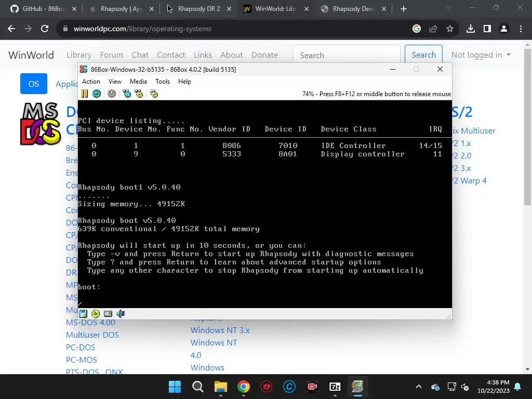Open PC-MOS link
This screenshot has width=532, height=399.
(82, 360)
